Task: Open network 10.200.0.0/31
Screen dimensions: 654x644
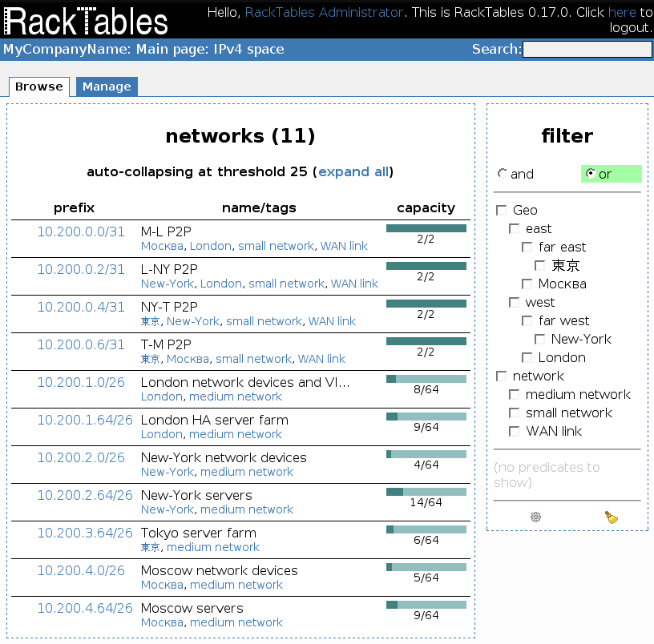Action: (x=81, y=231)
